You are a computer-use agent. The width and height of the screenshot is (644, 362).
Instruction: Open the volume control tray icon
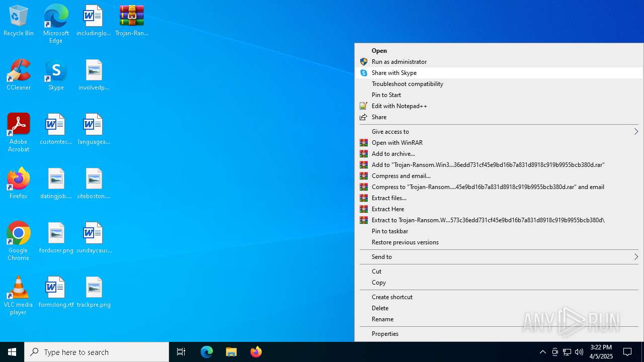coord(579,352)
